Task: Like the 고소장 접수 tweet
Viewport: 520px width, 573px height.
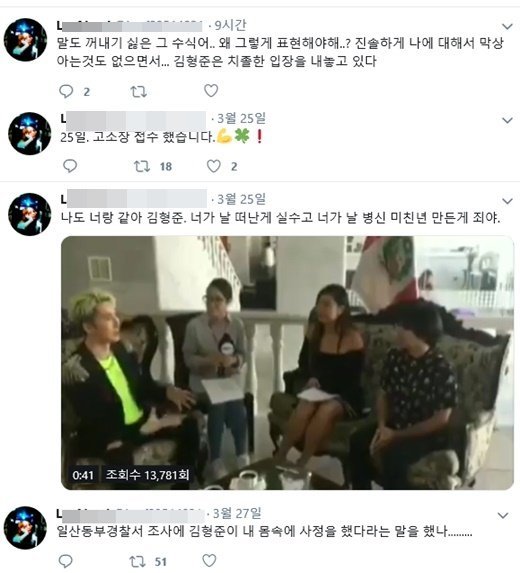Action: click(214, 166)
